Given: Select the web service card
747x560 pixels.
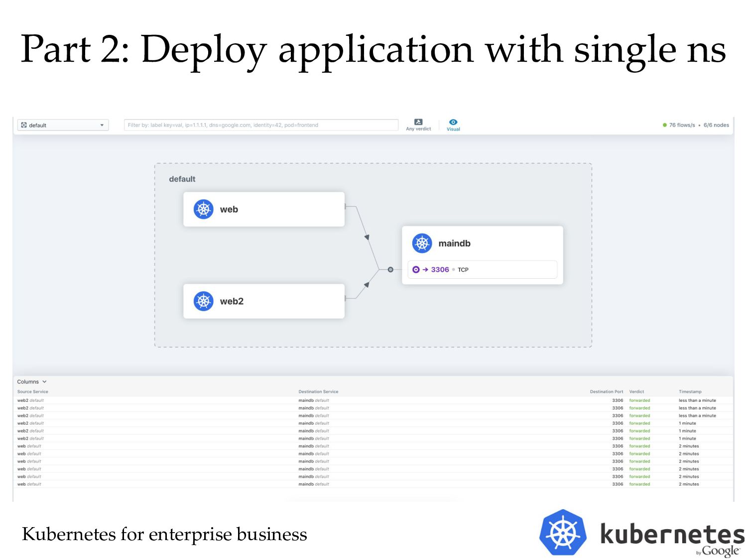Looking at the screenshot, I should point(264,209).
